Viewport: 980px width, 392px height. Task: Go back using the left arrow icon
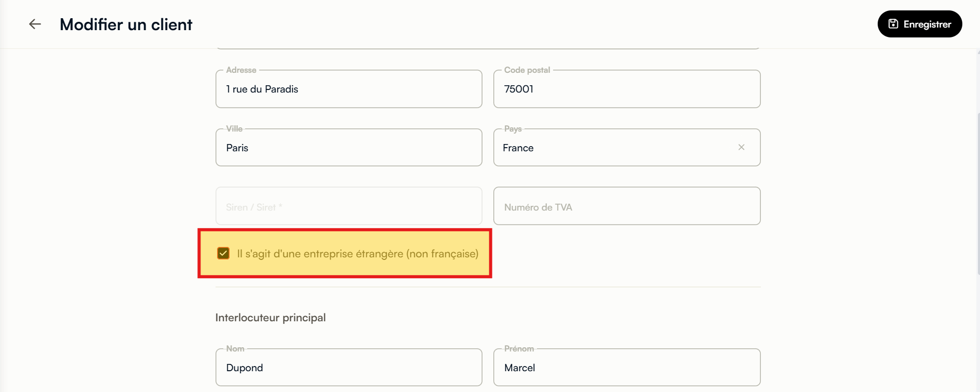point(35,24)
